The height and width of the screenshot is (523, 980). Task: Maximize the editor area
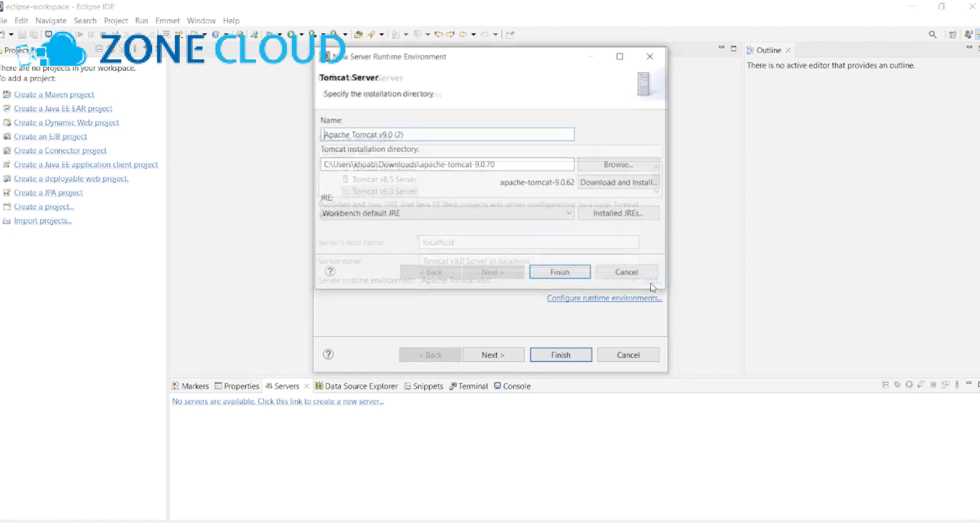click(734, 48)
